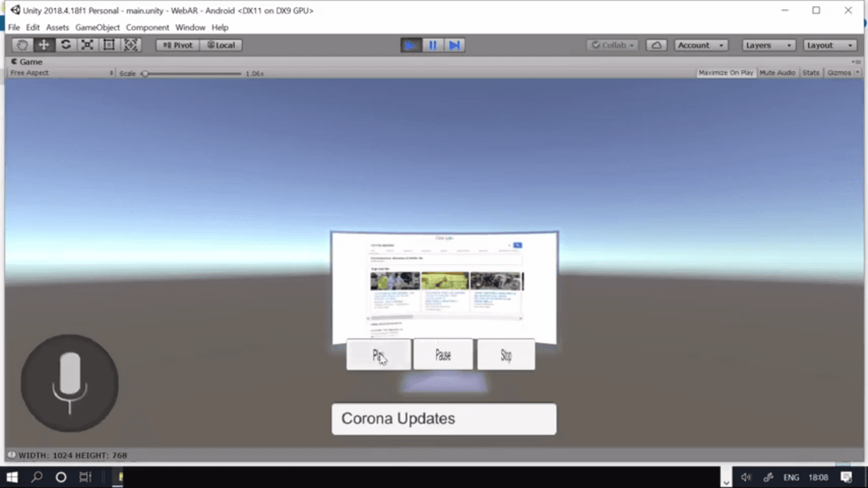Toggle Maximize On Play
Viewport: 868px width, 488px height.
click(726, 73)
